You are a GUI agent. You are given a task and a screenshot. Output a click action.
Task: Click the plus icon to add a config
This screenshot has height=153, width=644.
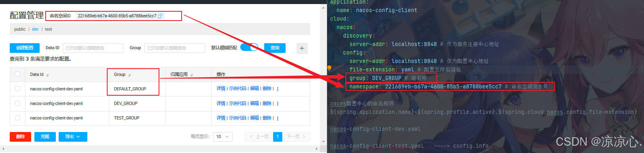coord(302,48)
